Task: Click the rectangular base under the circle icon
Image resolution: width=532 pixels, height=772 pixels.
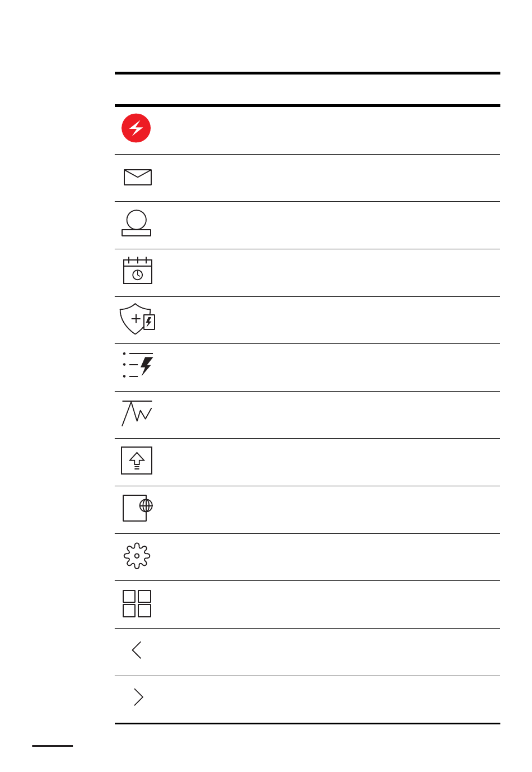Action: [137, 233]
